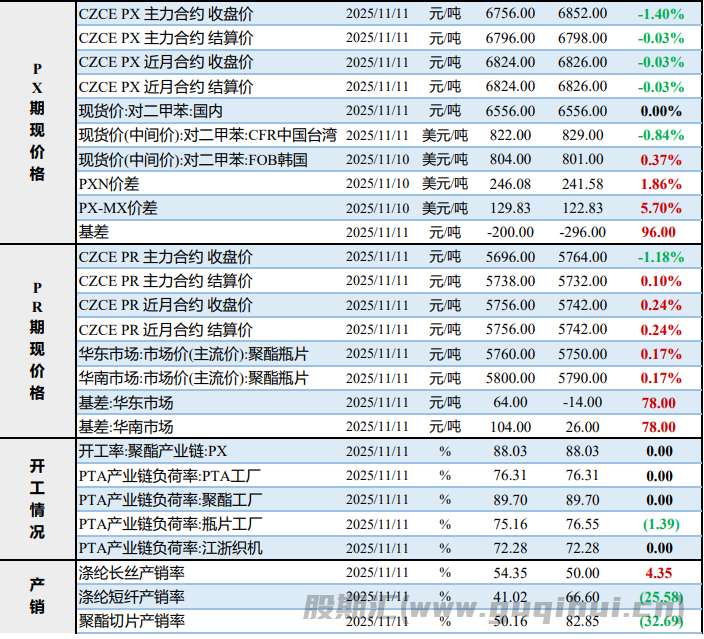Click the CZCE PX 主力合约 收盘价 row label
The width and height of the screenshot is (704, 639).
[166, 14]
